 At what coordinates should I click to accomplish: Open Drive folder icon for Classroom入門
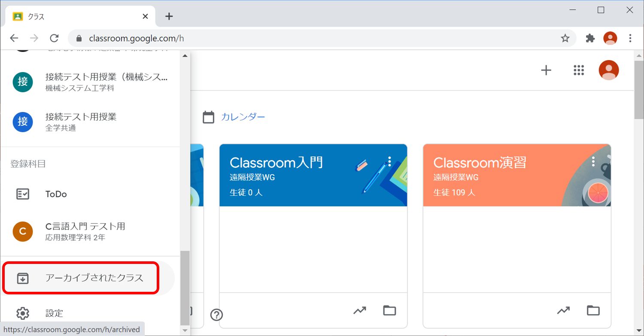[389, 310]
